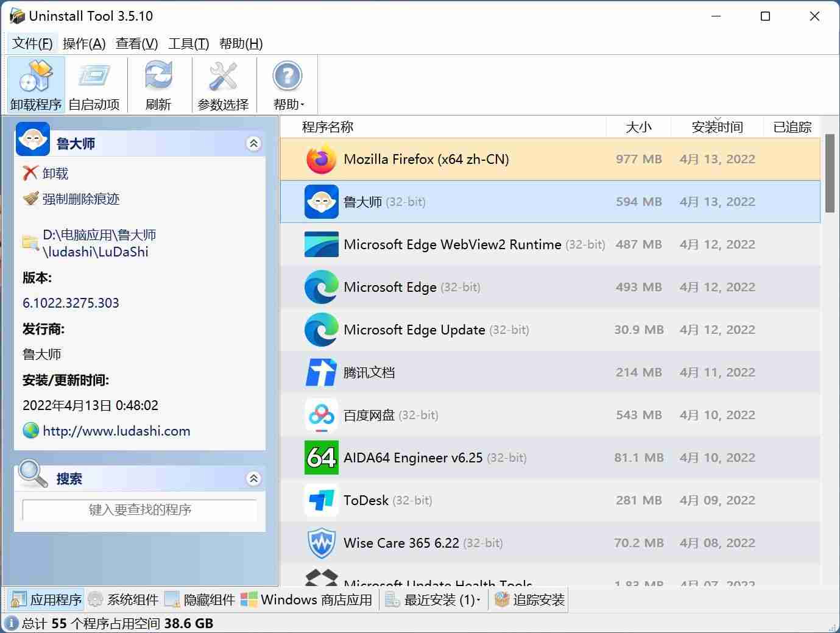Open the 帮助 toolbar dropdown arrow
Screen dimensions: 840x633
coord(302,105)
